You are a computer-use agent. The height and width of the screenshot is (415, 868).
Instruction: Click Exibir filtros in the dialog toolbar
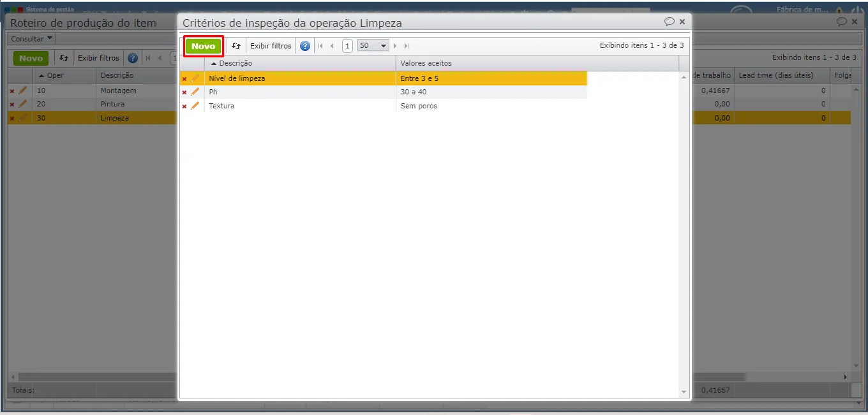[271, 46]
